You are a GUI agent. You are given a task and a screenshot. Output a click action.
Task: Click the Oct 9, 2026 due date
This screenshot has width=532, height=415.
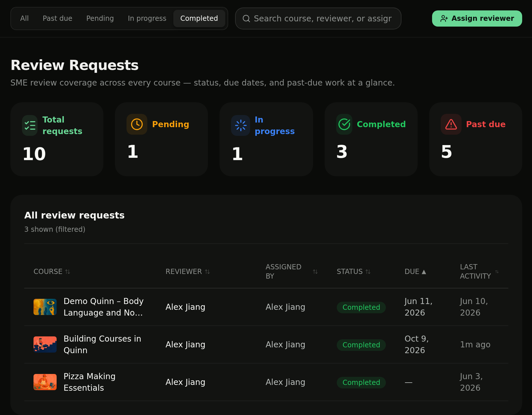(x=417, y=344)
